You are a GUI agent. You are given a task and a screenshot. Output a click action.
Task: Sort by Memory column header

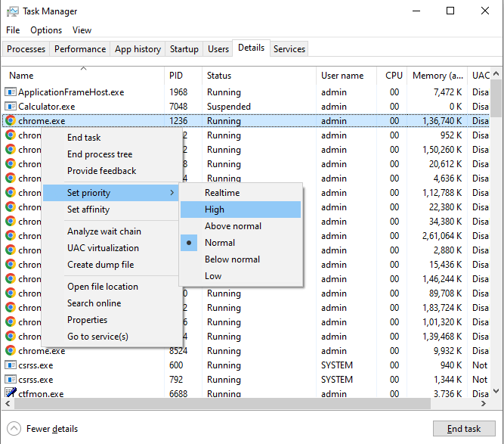coord(438,76)
